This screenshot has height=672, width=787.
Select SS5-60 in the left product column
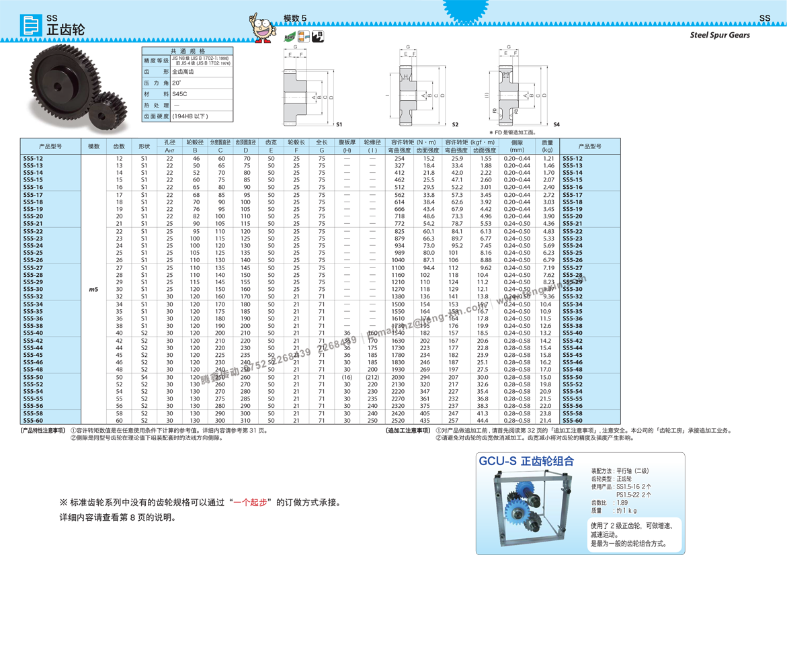(x=33, y=421)
